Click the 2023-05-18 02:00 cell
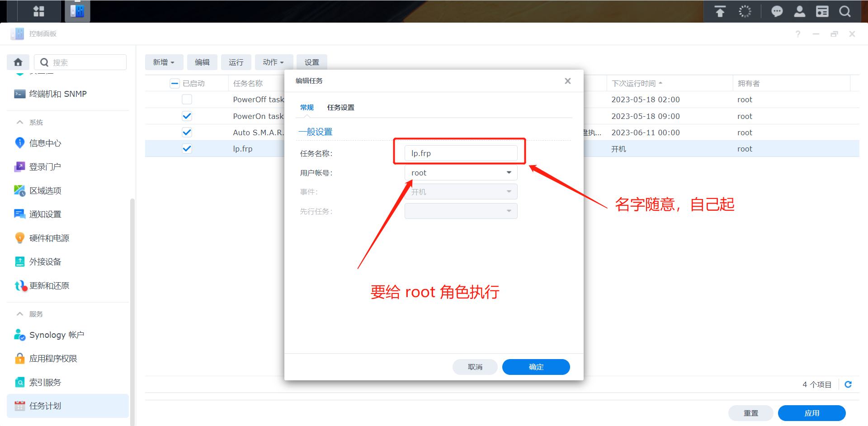The width and height of the screenshot is (868, 426). (646, 99)
